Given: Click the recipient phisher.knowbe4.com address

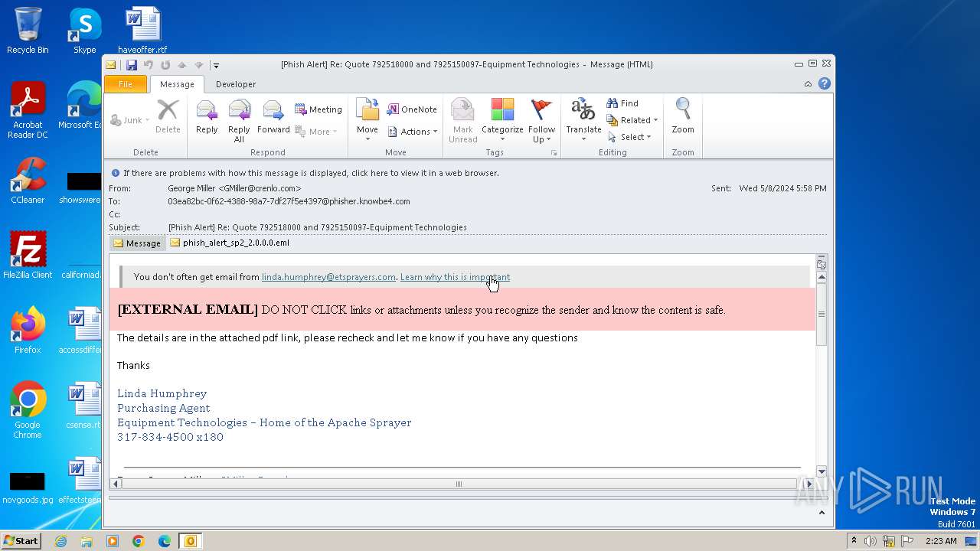Looking at the screenshot, I should [x=289, y=201].
